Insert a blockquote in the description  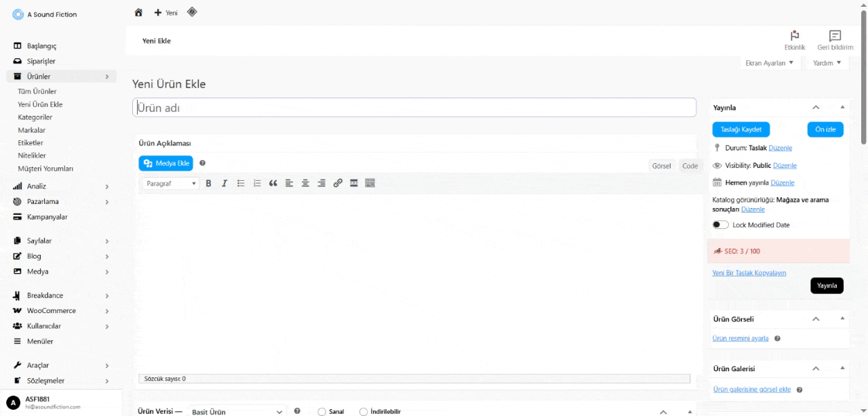point(273,183)
